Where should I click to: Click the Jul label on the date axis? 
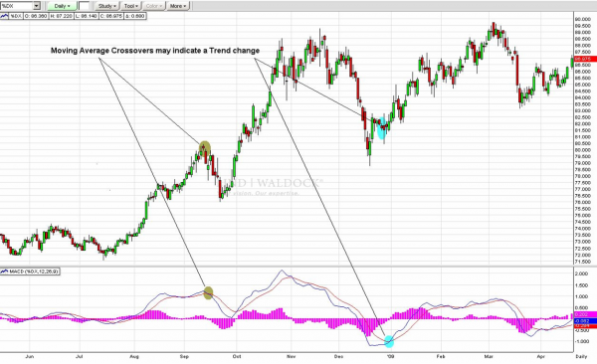pos(80,357)
